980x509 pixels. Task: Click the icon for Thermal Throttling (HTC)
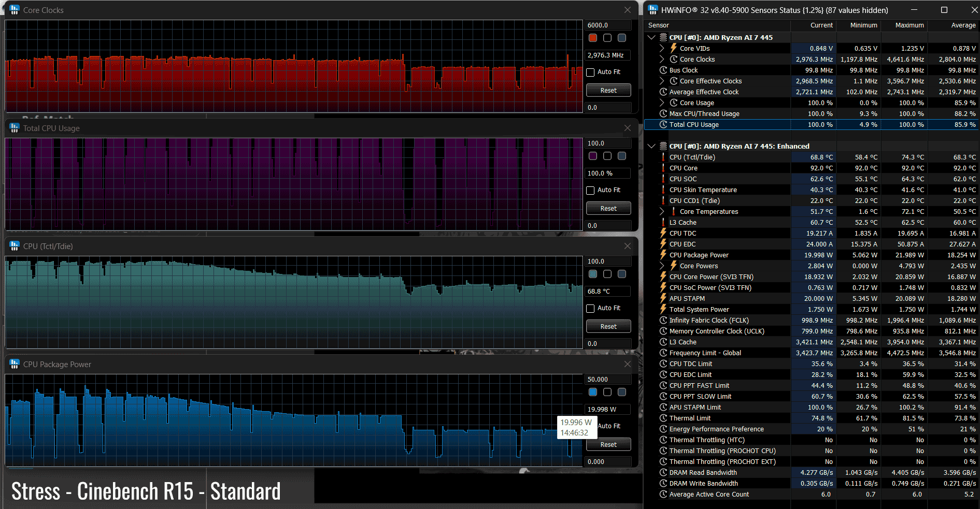coord(663,440)
